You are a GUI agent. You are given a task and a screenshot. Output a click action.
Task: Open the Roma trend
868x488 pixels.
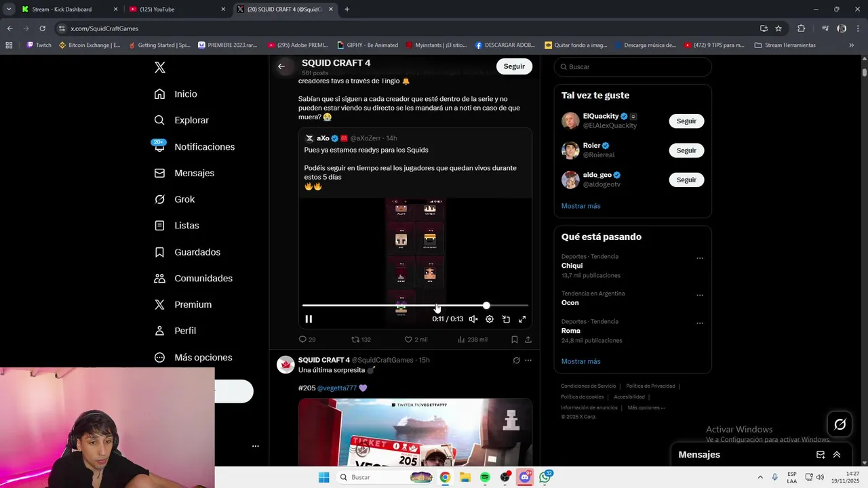click(570, 331)
